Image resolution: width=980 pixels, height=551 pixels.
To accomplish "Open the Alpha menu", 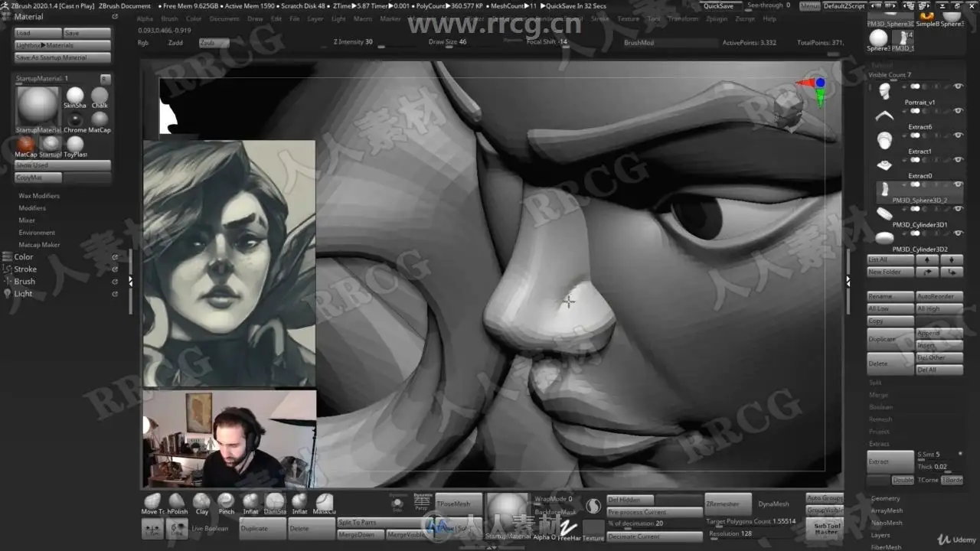I will (x=145, y=18).
